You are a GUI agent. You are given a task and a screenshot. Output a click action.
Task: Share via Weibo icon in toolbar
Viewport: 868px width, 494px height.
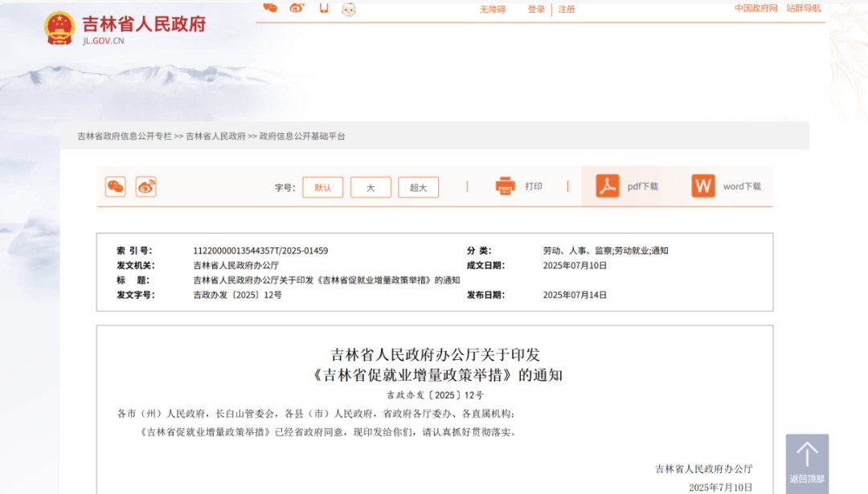145,186
